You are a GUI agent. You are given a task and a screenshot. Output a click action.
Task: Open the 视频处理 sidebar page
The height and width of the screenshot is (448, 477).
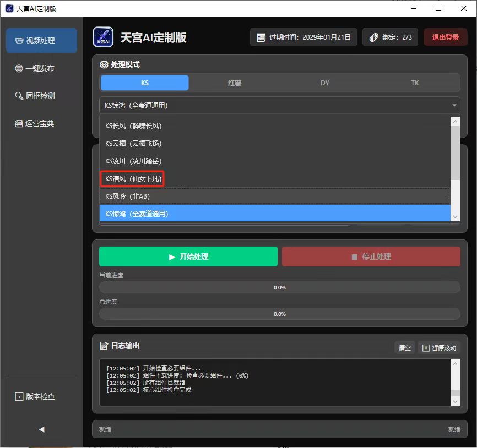(41, 40)
